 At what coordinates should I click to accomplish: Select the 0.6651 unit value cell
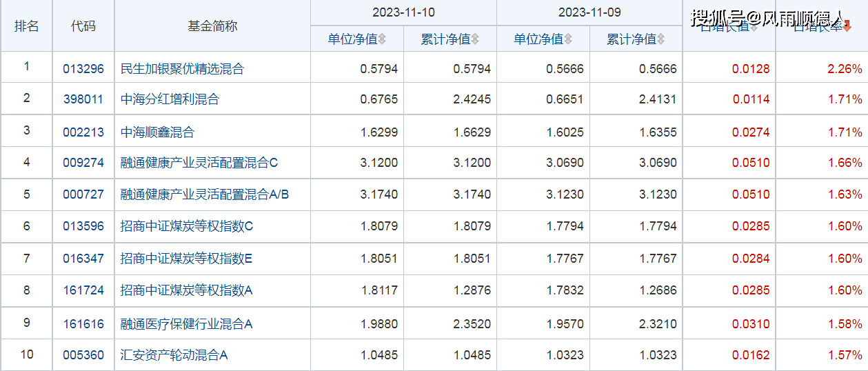click(x=565, y=99)
